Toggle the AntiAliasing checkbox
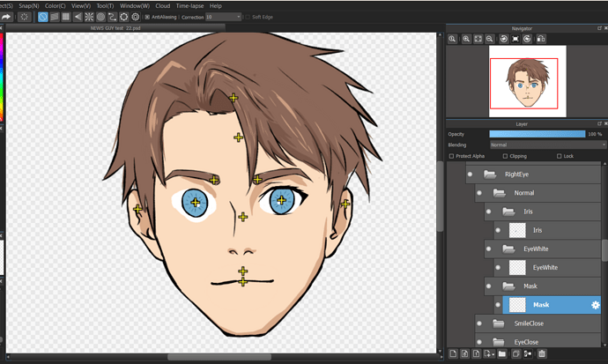The image size is (608, 364). 147,17
